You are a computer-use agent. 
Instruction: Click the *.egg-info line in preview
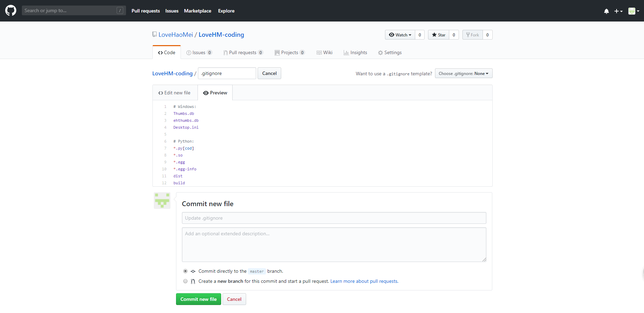click(x=185, y=169)
